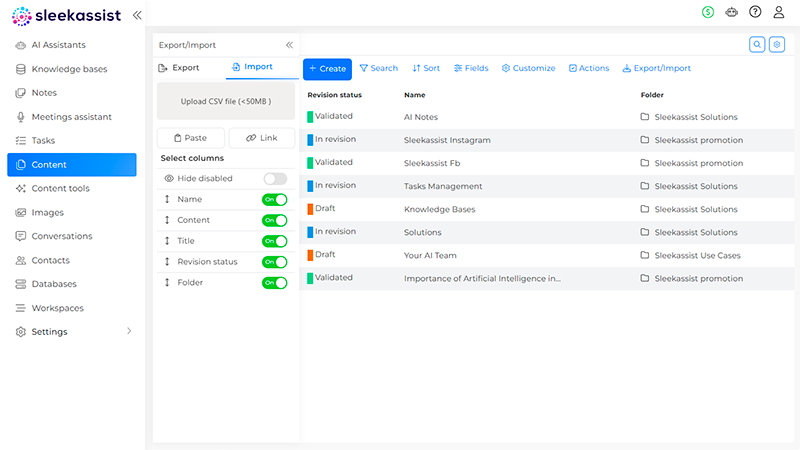Toggle Hide disabled switch
Screen dimensions: 800x450
pyautogui.click(x=275, y=179)
